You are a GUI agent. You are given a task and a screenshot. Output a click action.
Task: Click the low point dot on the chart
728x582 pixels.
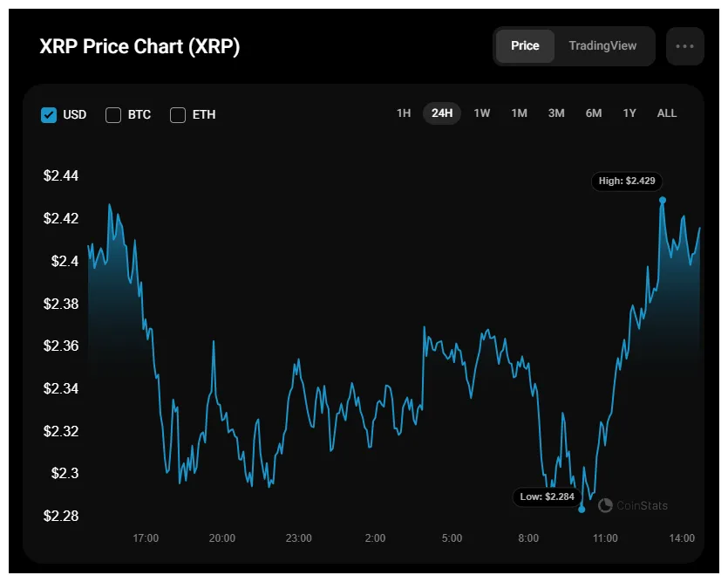coord(582,509)
